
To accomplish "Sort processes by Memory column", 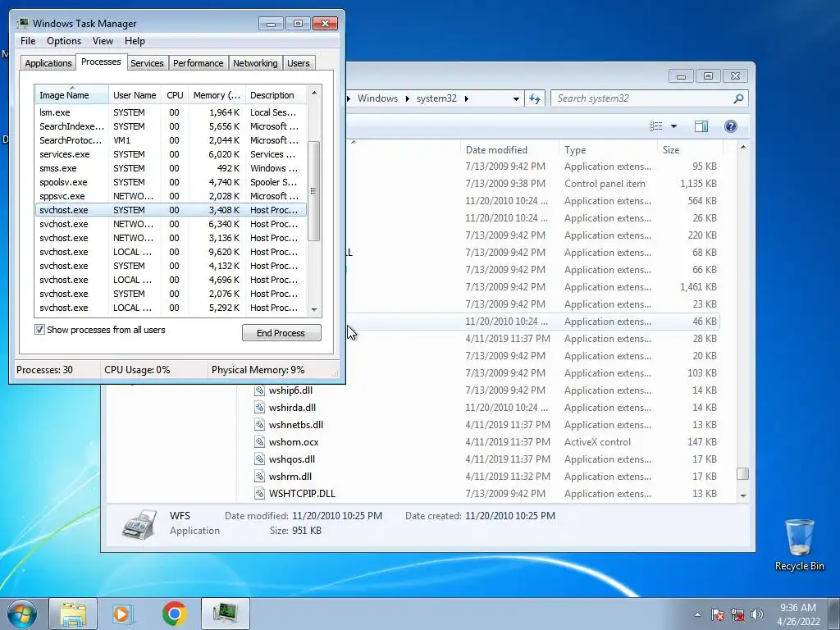I will tap(217, 95).
